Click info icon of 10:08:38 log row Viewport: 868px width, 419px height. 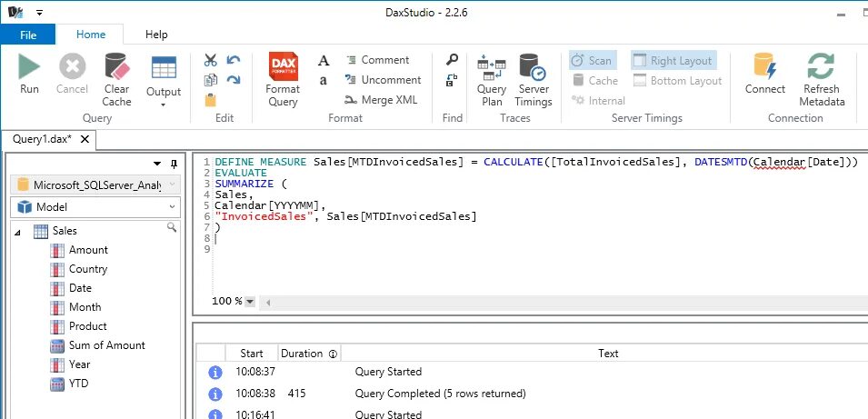(x=215, y=394)
